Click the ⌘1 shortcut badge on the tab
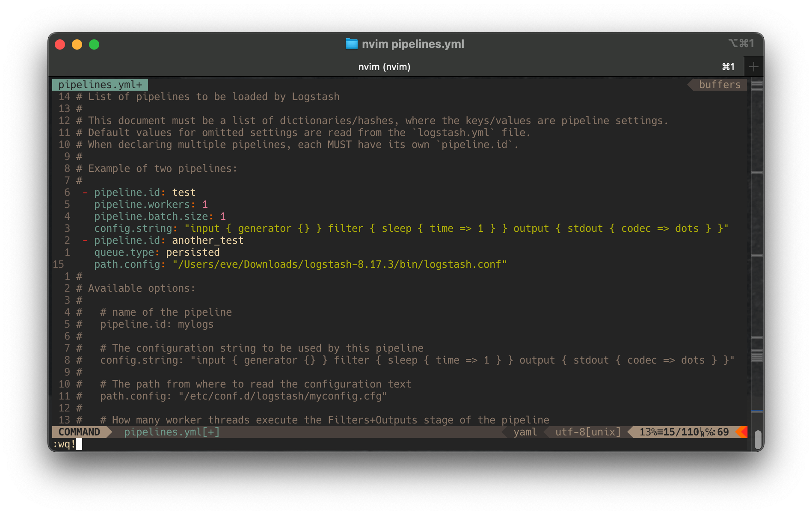The height and width of the screenshot is (515, 812). [727, 66]
